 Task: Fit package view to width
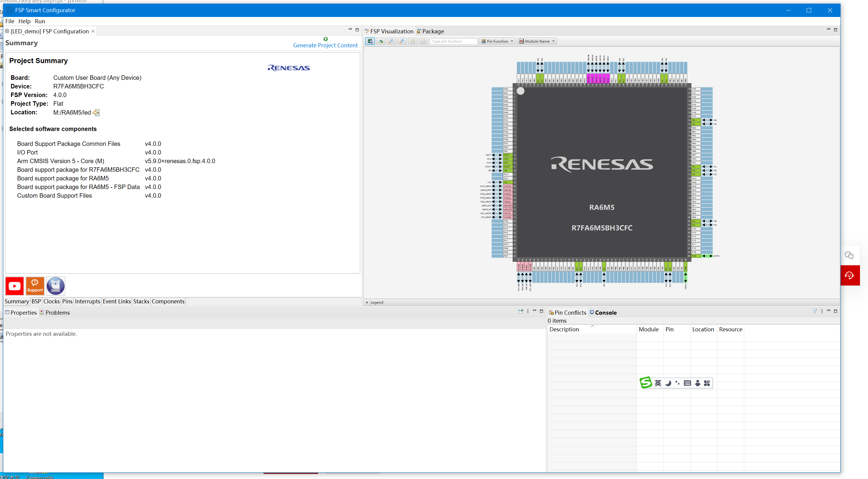(424, 41)
